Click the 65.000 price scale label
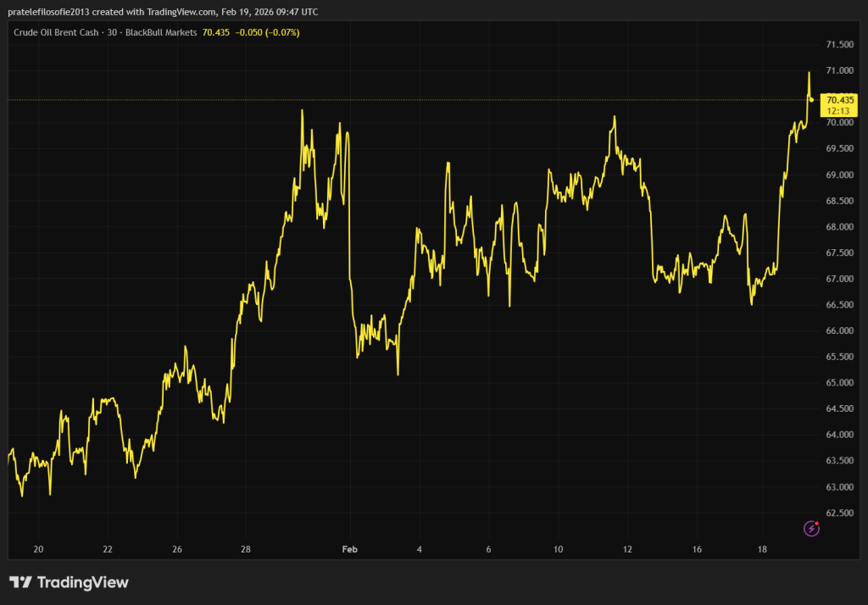 pyautogui.click(x=839, y=383)
